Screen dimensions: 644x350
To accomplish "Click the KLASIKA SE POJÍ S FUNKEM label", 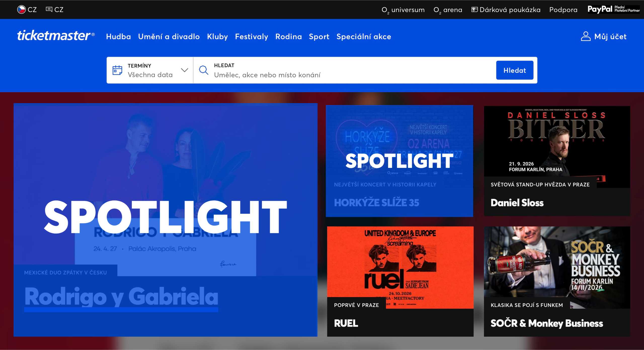I will click(527, 305).
